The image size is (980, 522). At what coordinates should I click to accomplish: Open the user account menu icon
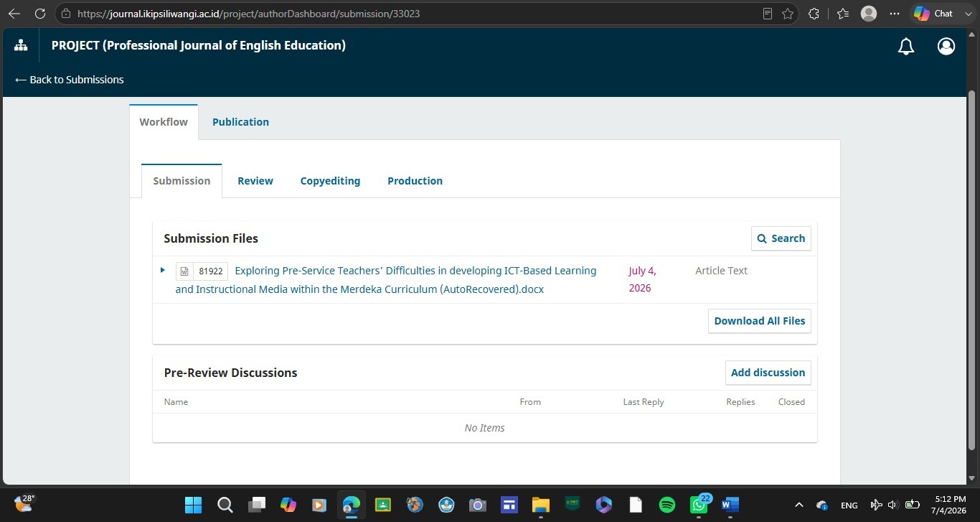(946, 46)
